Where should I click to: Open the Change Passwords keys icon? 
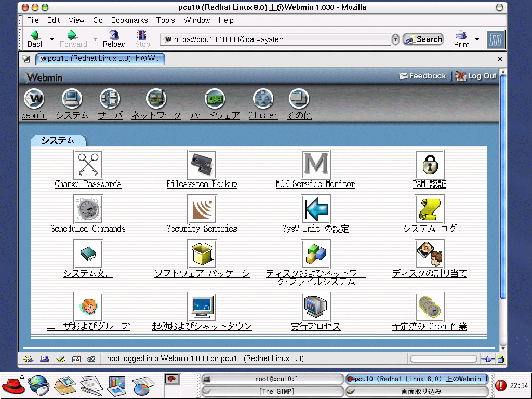pyautogui.click(x=88, y=165)
